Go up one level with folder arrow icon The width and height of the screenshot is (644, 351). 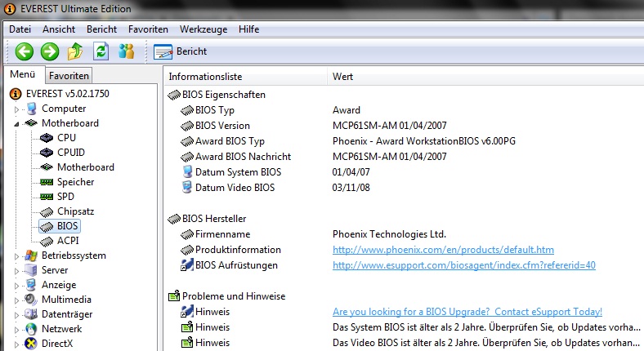[75, 51]
